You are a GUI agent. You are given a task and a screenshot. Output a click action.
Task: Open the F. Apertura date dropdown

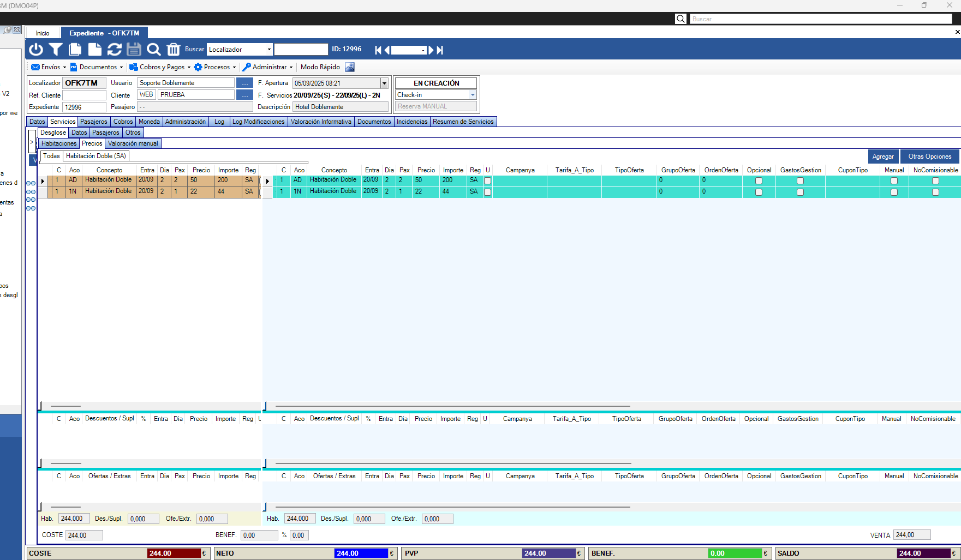point(384,83)
